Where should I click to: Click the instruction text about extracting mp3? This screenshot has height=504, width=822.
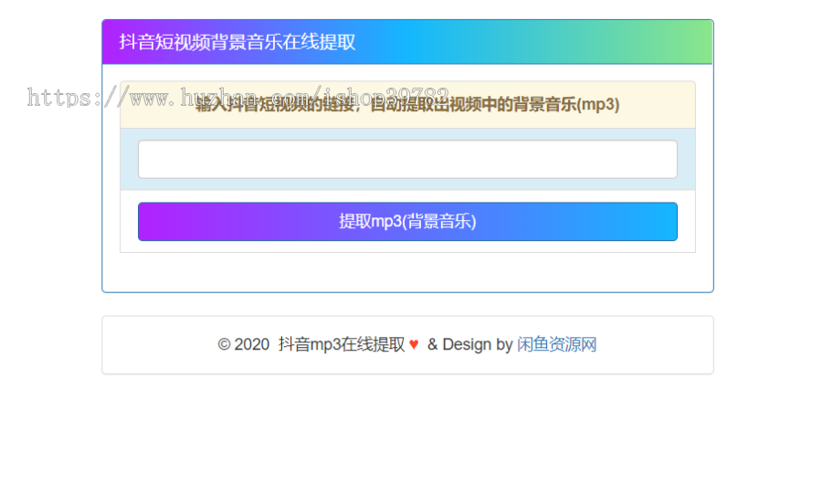pyautogui.click(x=407, y=105)
